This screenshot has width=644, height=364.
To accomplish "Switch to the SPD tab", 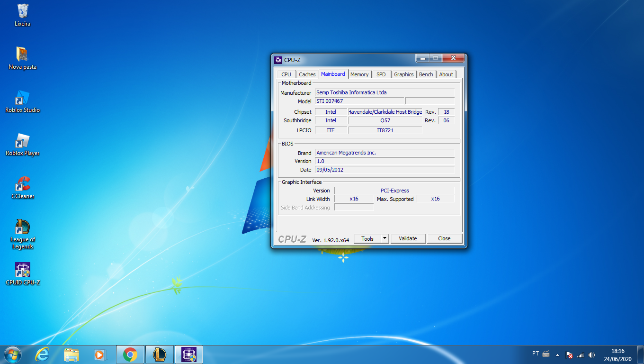I will (x=381, y=74).
